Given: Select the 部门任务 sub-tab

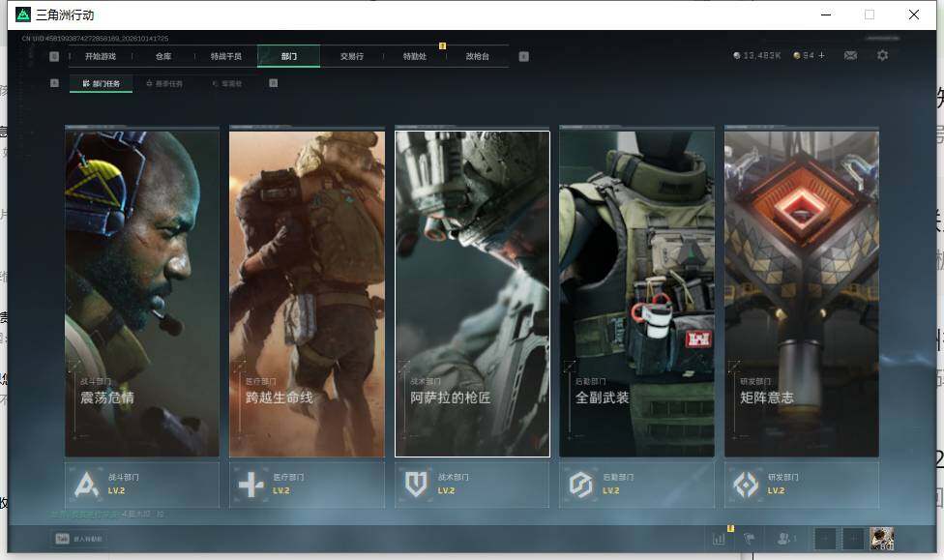Looking at the screenshot, I should [102, 84].
